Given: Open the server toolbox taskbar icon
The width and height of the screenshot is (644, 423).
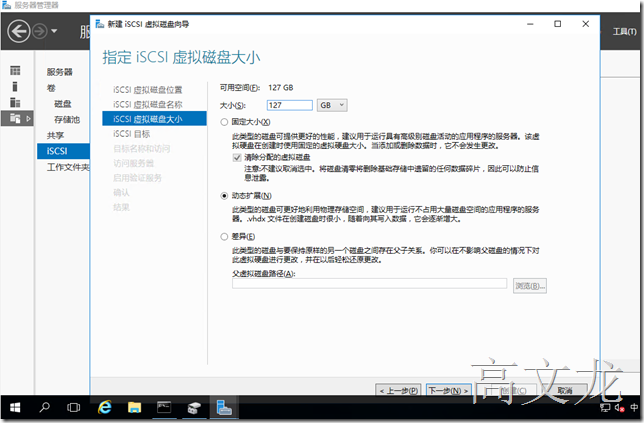Looking at the screenshot, I should click(x=194, y=407).
